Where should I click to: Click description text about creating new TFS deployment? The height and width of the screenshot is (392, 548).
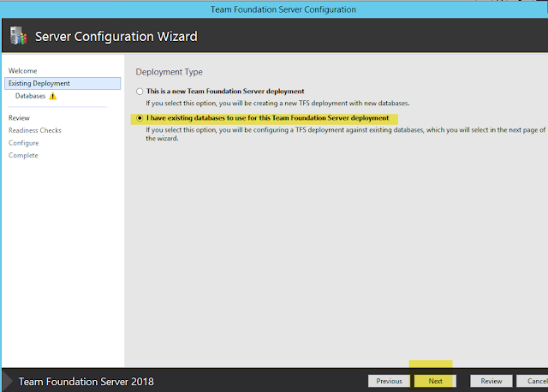point(277,104)
